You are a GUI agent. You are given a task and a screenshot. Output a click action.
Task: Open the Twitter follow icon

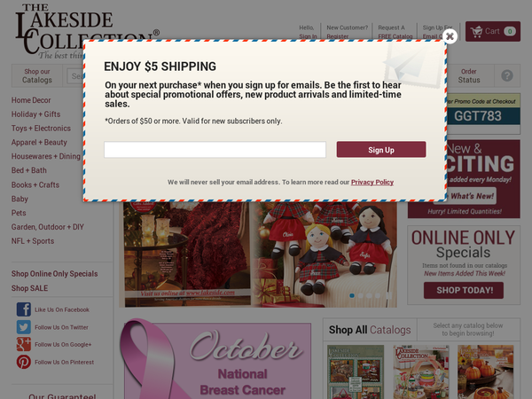tap(24, 327)
